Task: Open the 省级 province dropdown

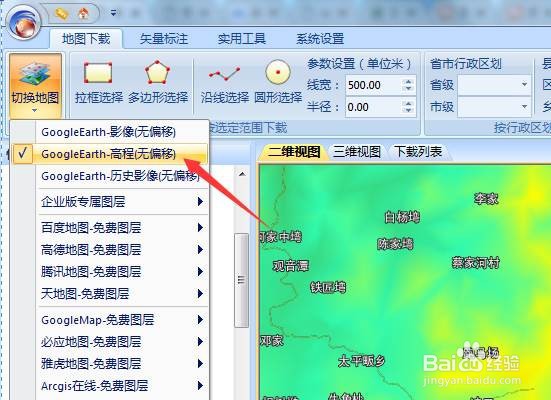Action: (494, 85)
